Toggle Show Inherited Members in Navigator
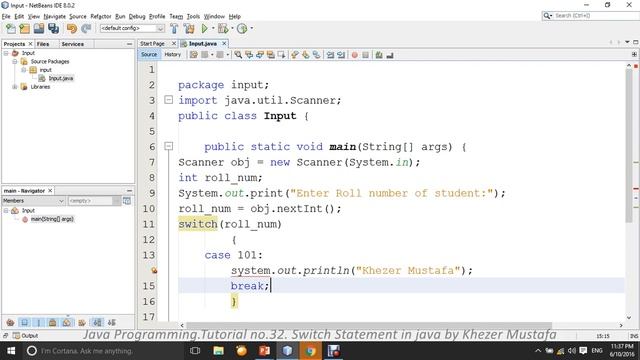 tap(10, 322)
